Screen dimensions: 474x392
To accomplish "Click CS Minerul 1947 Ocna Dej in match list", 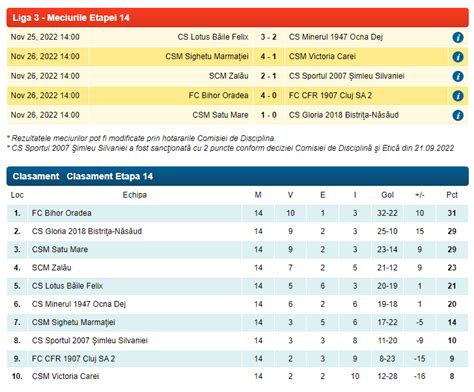I will (x=336, y=37).
